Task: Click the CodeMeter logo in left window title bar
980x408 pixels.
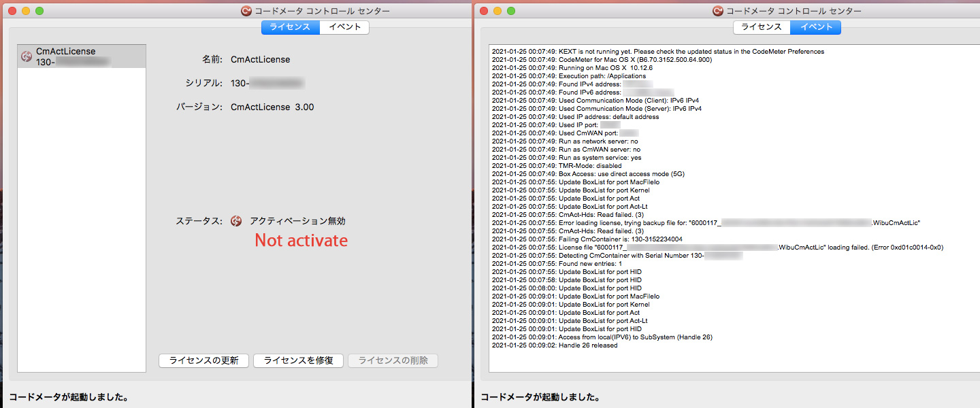Action: point(246,11)
